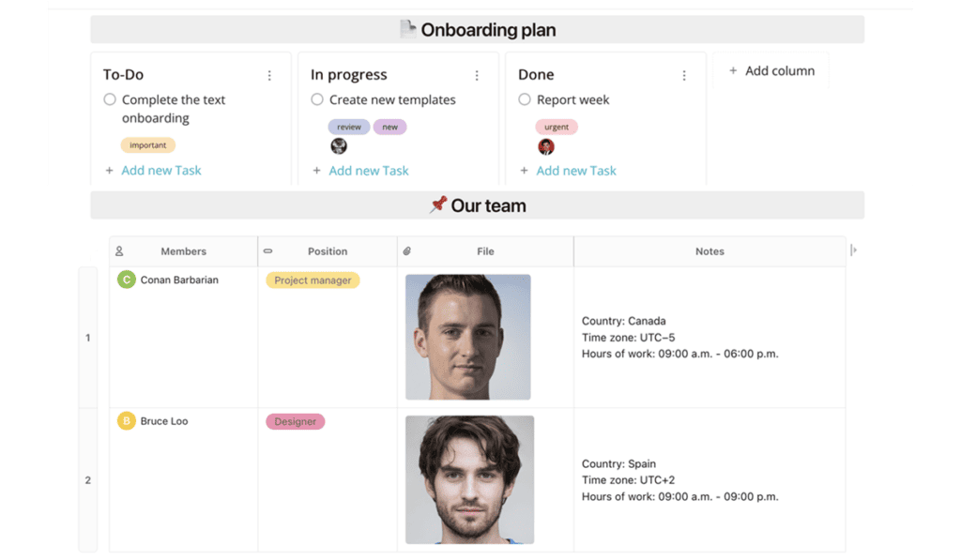This screenshot has width=961, height=560.
Task: Click Conan Barbarian's green avatar icon
Action: click(126, 280)
